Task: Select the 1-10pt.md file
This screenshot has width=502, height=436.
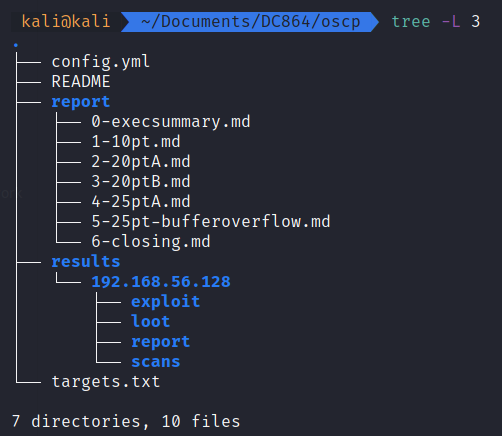Action: pos(136,142)
